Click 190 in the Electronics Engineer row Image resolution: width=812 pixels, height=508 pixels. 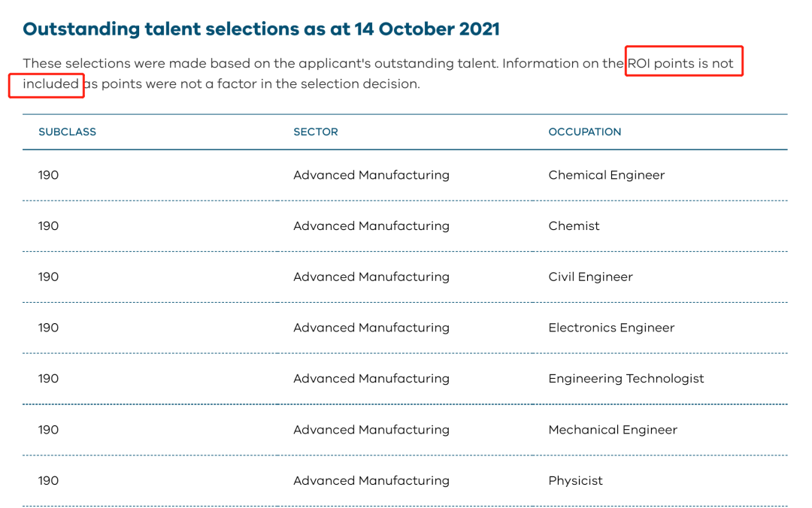click(x=48, y=328)
